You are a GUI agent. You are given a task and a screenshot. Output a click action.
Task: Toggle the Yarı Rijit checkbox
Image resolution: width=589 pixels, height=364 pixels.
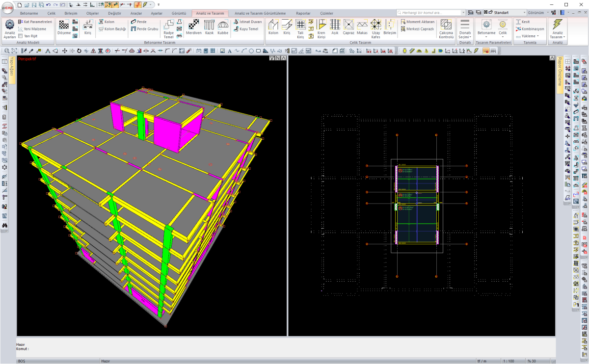pos(20,36)
